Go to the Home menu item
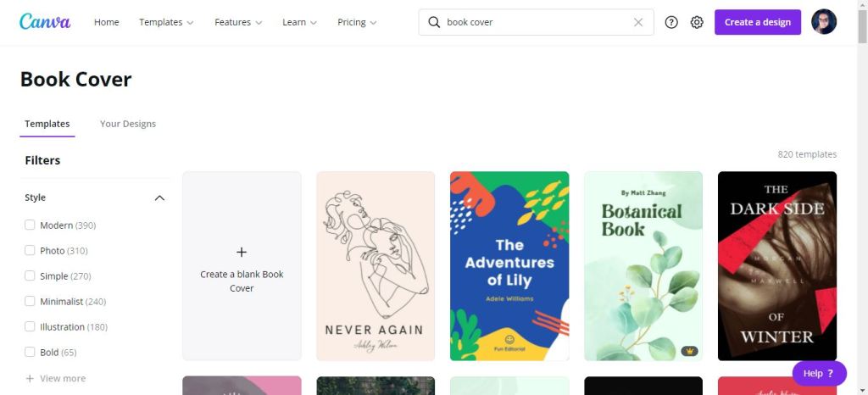Image resolution: width=868 pixels, height=395 pixels. 106,22
